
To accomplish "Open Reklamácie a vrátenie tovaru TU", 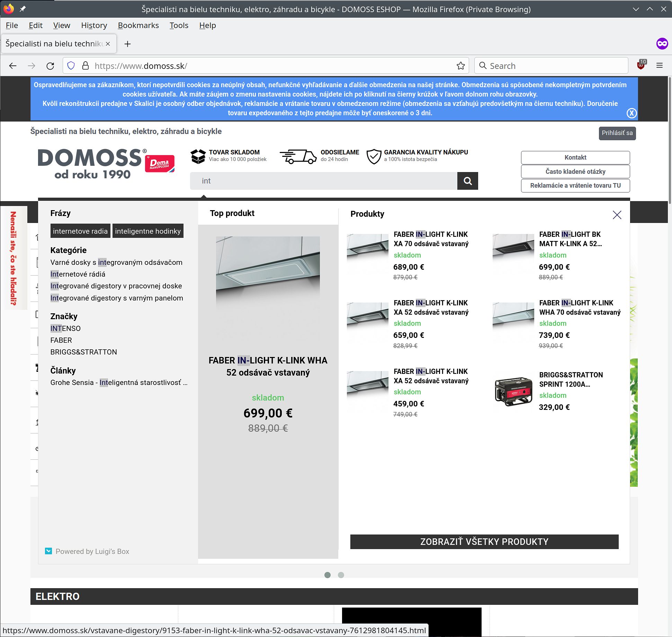I will (x=575, y=186).
